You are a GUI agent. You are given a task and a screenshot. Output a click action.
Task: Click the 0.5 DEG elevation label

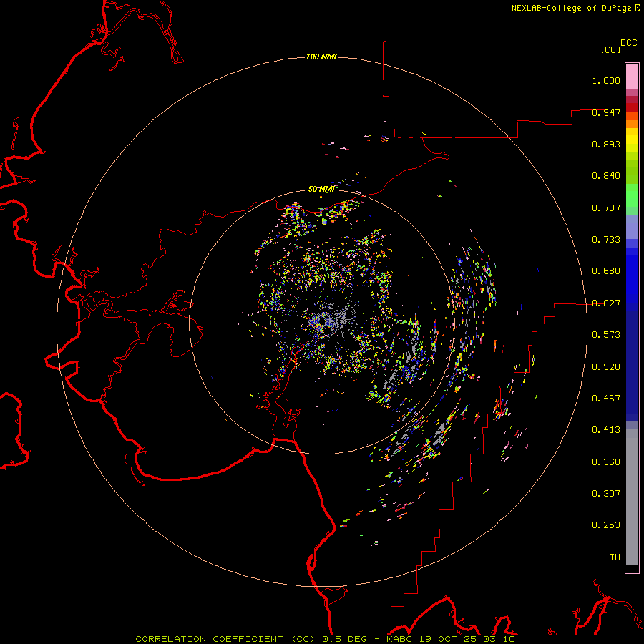point(343,639)
